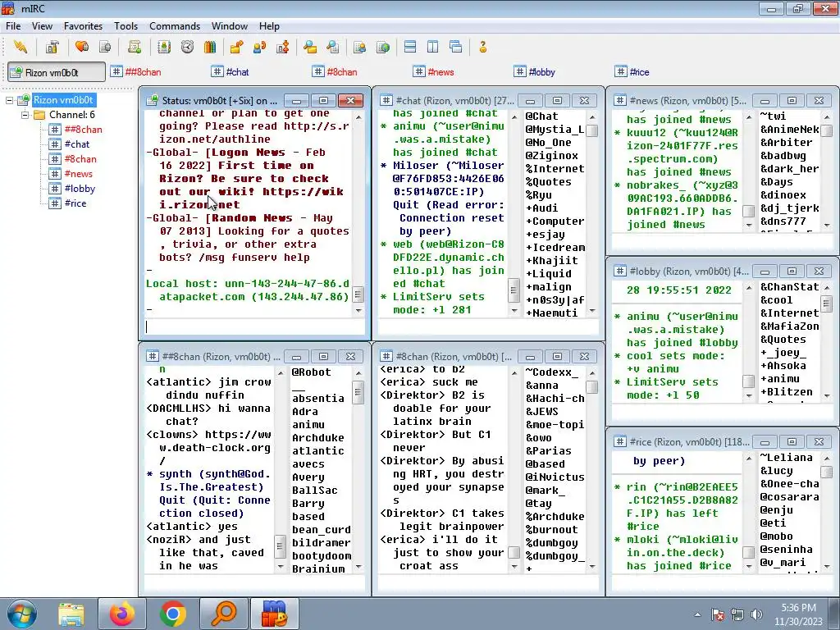Open Favorites via the heart toolbar icon
The width and height of the screenshot is (840, 630).
tap(82, 47)
